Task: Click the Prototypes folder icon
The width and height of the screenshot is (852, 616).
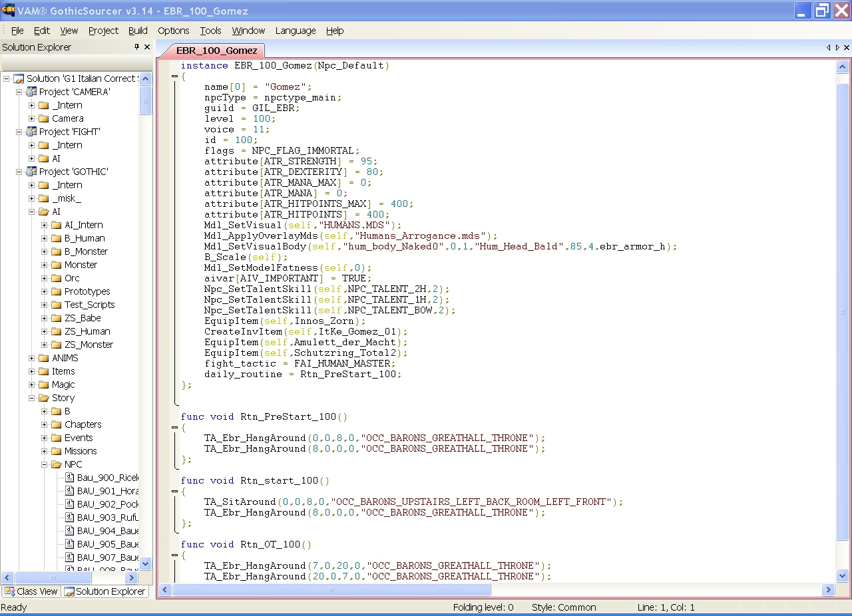Action: coord(57,291)
